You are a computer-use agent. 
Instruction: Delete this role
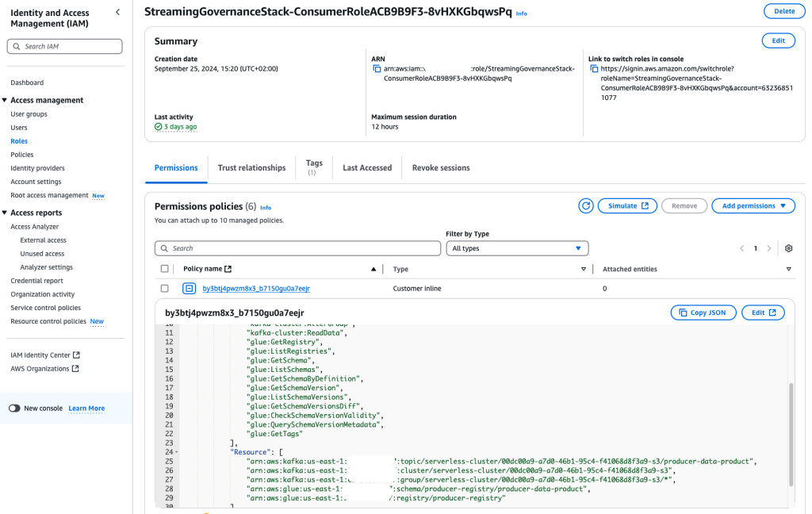(784, 11)
